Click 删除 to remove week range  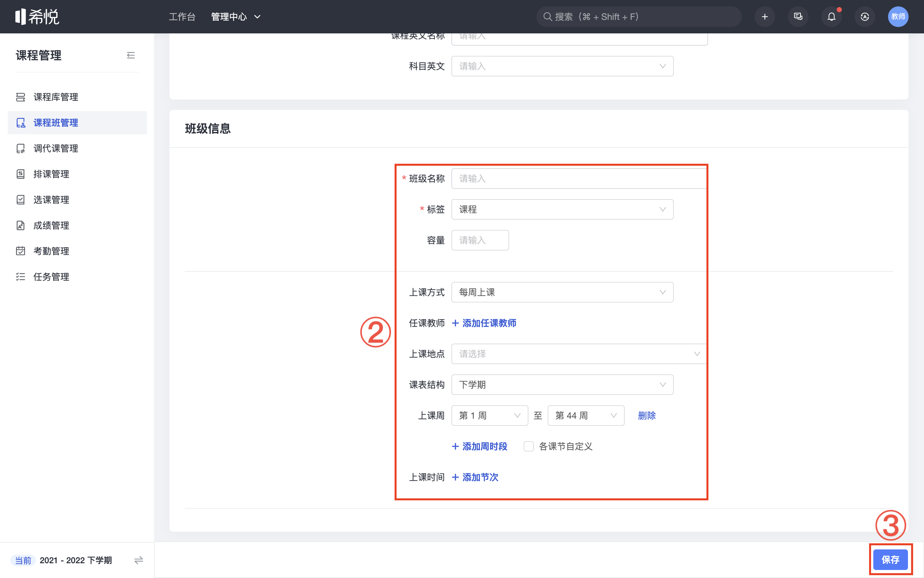[647, 416]
